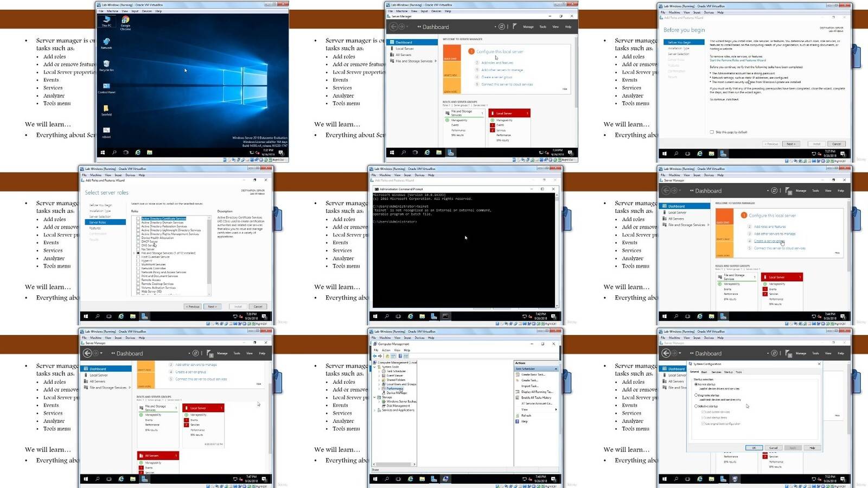Open taskbar search in the desktop wallpaper frame
This screenshot has width=868, height=488.
point(114,153)
